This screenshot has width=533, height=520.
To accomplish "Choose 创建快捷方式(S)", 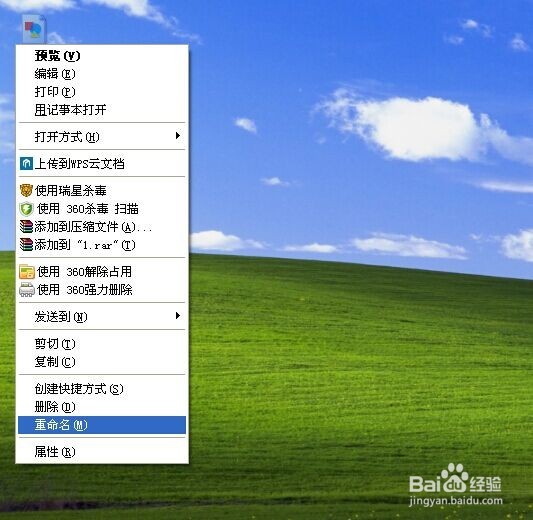I will 102,388.
